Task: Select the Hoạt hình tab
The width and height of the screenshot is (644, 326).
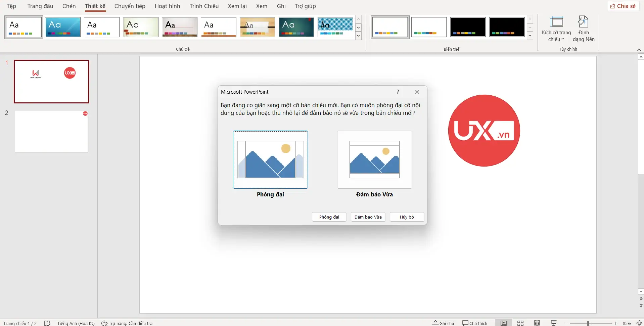Action: (168, 6)
